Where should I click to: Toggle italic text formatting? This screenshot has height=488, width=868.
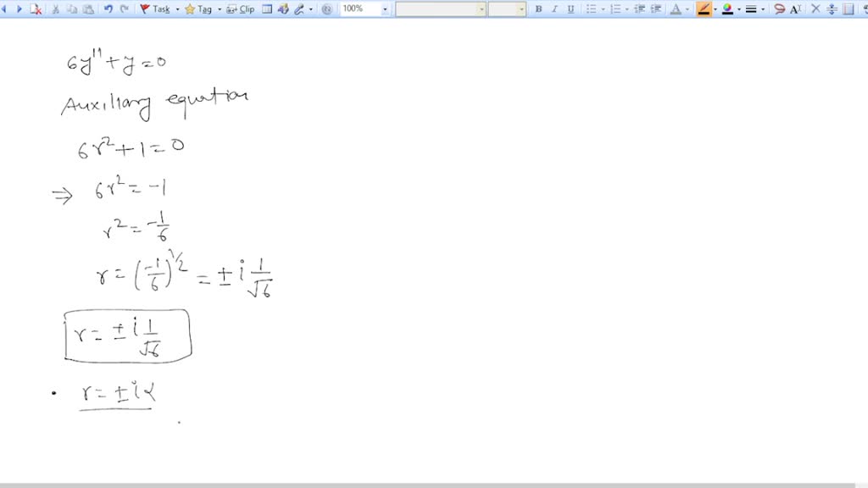coord(554,8)
